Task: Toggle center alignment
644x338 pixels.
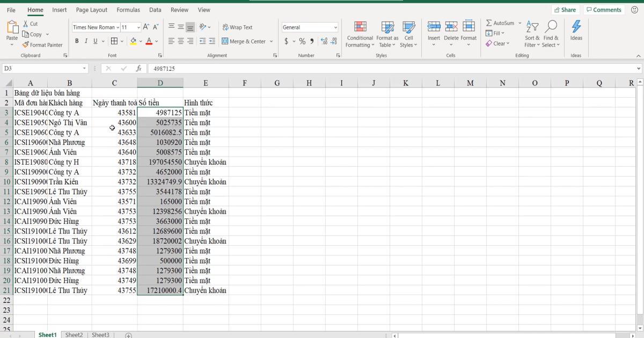Action: [180, 41]
